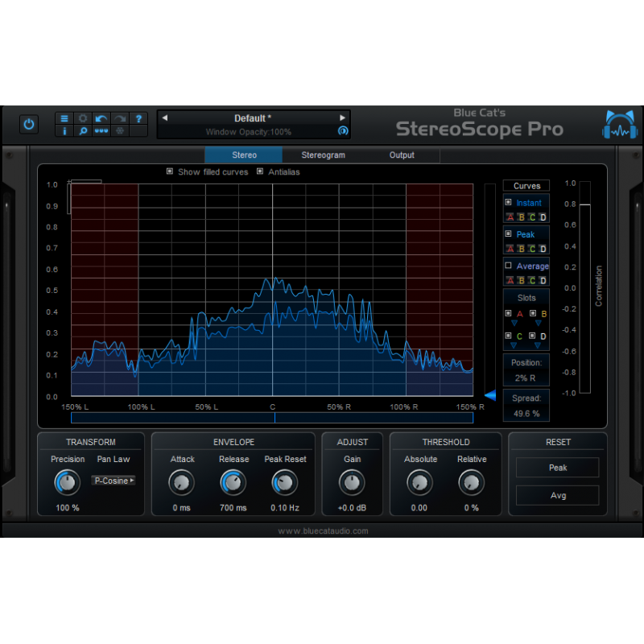The image size is (644, 644).
Task: Click the undo arrow icon
Action: coord(101,118)
